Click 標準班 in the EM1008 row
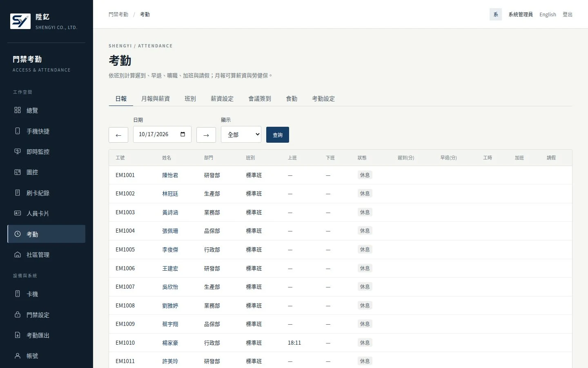This screenshot has height=368, width=588. [254, 306]
